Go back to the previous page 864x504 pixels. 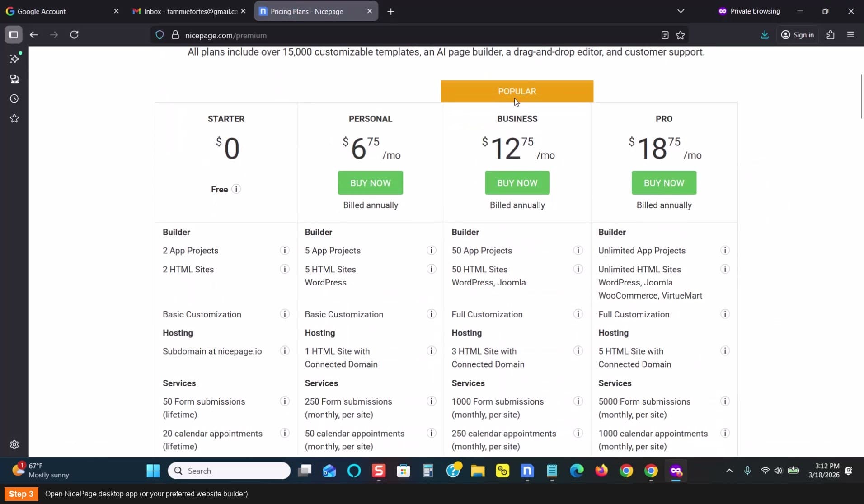pyautogui.click(x=34, y=35)
